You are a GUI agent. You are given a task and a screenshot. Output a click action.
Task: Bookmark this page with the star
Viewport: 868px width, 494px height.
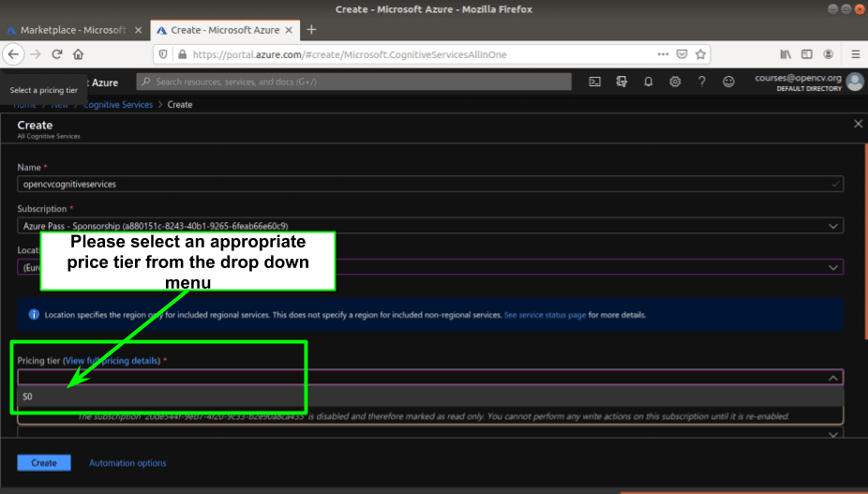click(701, 54)
